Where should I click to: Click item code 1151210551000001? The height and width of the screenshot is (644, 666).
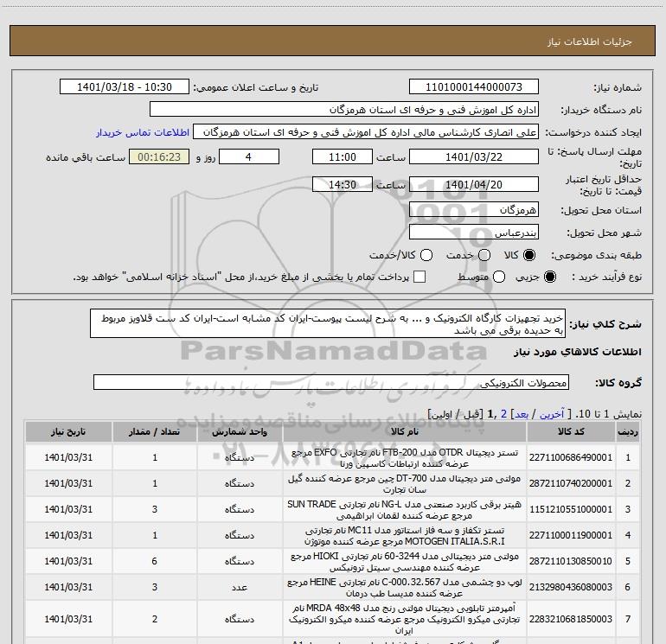[x=571, y=509]
